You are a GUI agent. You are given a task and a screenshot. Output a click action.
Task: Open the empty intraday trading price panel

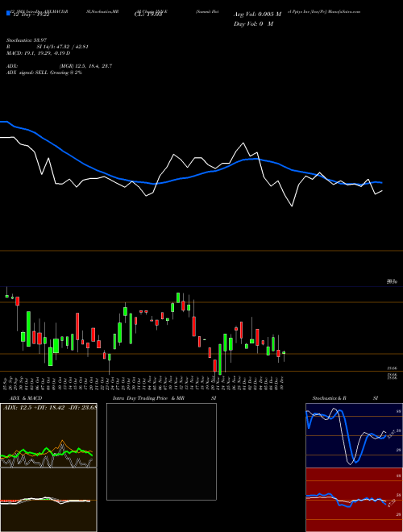[x=161, y=451]
